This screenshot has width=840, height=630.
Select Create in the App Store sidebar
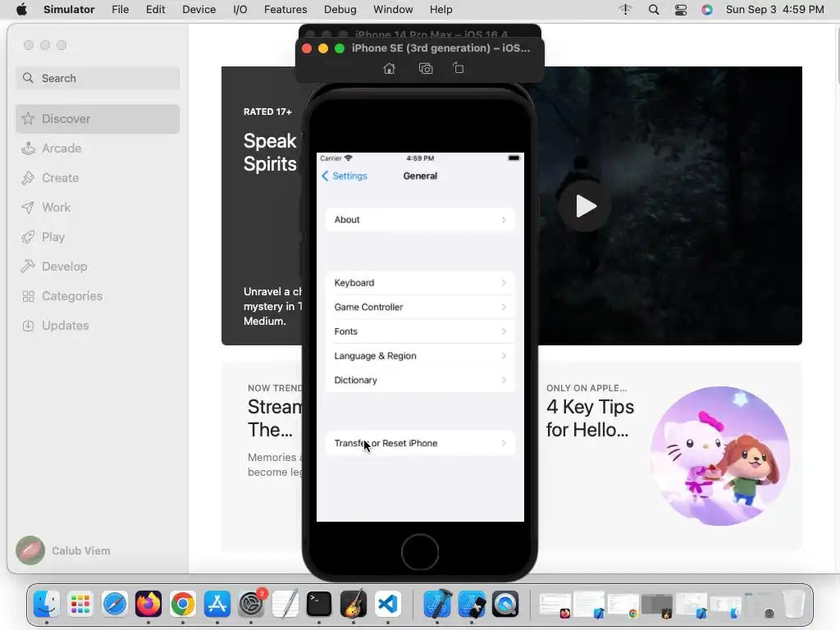click(x=98, y=178)
